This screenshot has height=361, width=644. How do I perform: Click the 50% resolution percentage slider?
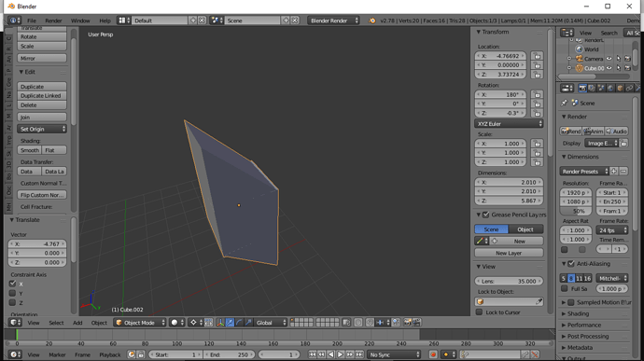tap(576, 211)
